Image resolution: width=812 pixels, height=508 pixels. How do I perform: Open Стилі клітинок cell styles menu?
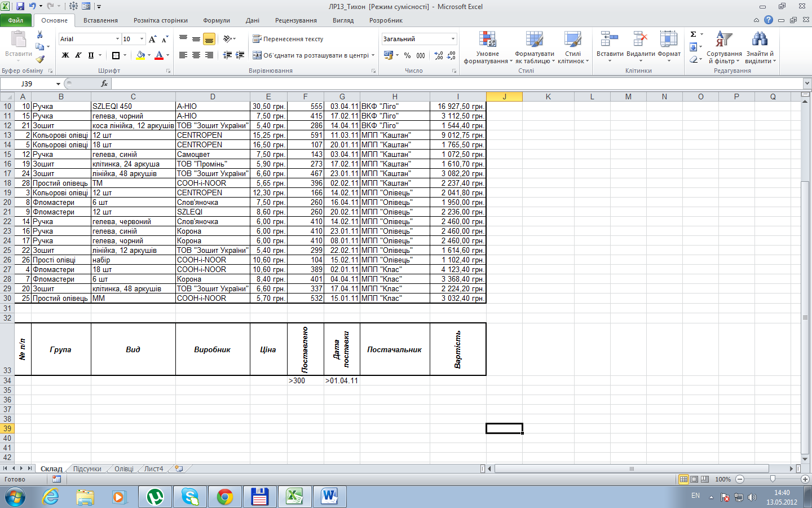tap(573, 47)
